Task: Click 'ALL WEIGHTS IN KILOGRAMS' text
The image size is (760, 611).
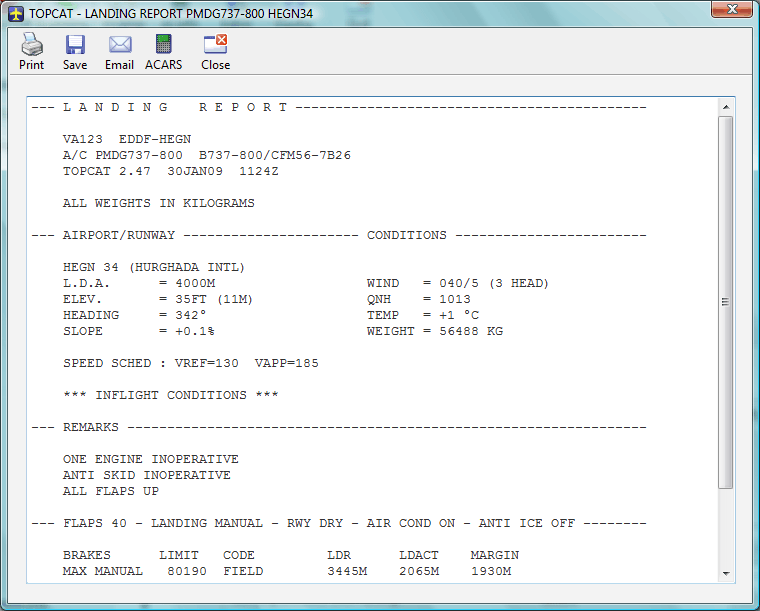Action: point(158,203)
